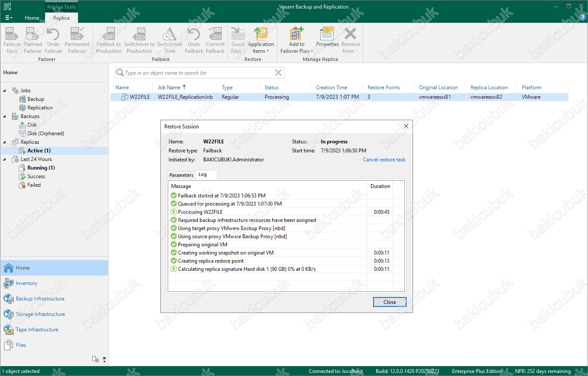The image size is (588, 376).
Task: Select Active (1) under Replicas
Action: pos(39,151)
